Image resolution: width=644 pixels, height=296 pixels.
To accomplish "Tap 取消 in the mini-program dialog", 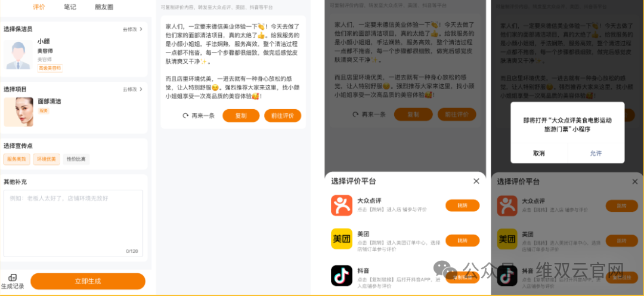I will click(x=539, y=153).
